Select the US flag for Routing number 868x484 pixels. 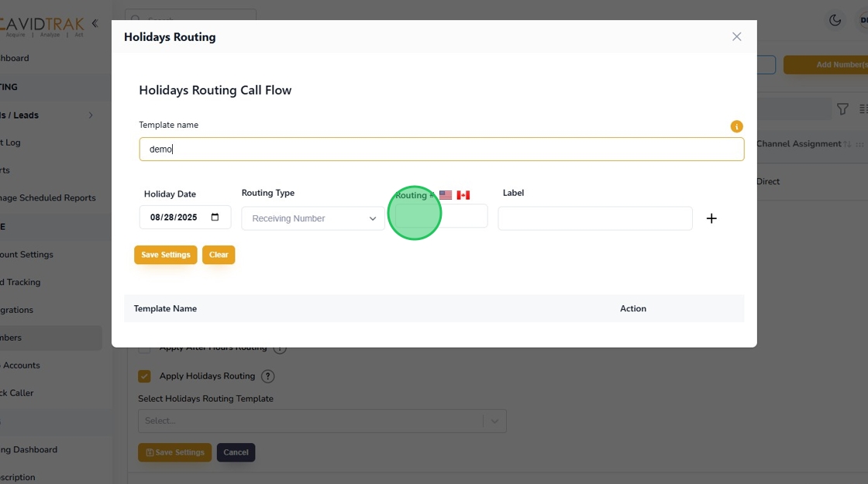coord(446,194)
